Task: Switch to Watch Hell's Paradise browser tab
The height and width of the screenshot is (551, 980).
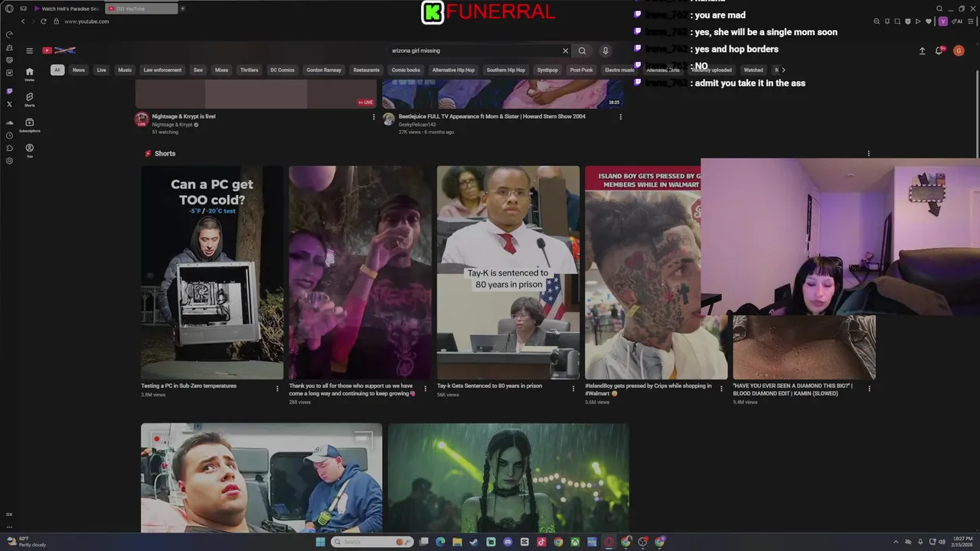Action: [x=67, y=8]
